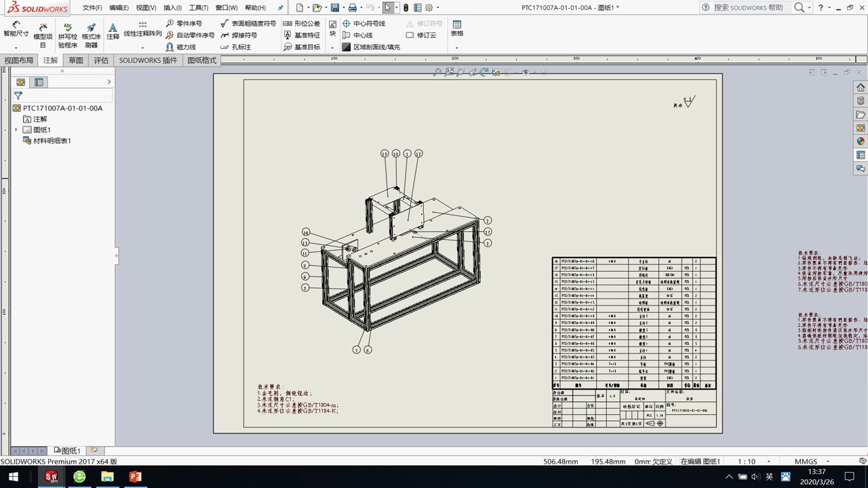This screenshot has width=868, height=488.
Task: Insert Surface Finish symbol (表面粗糙度符号)
Action: [248, 24]
